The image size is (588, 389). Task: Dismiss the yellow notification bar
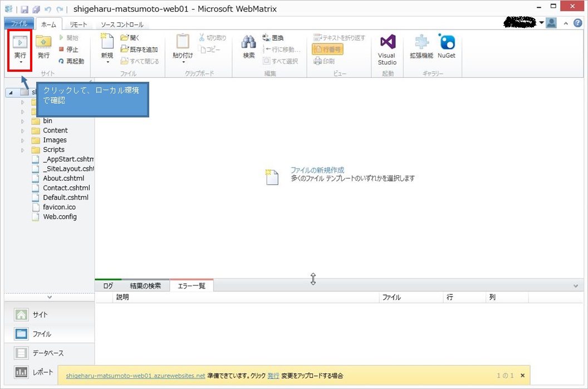[522, 375]
